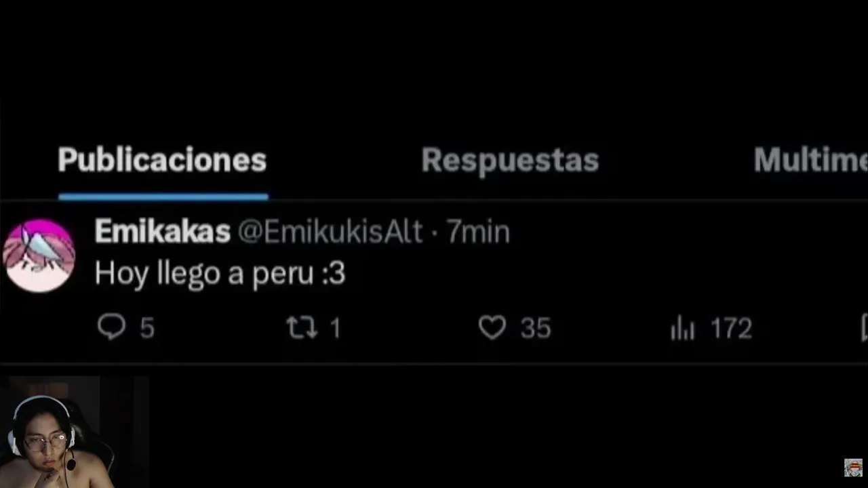Click the reply count of 5
This screenshot has height=488, width=868.
pos(147,329)
